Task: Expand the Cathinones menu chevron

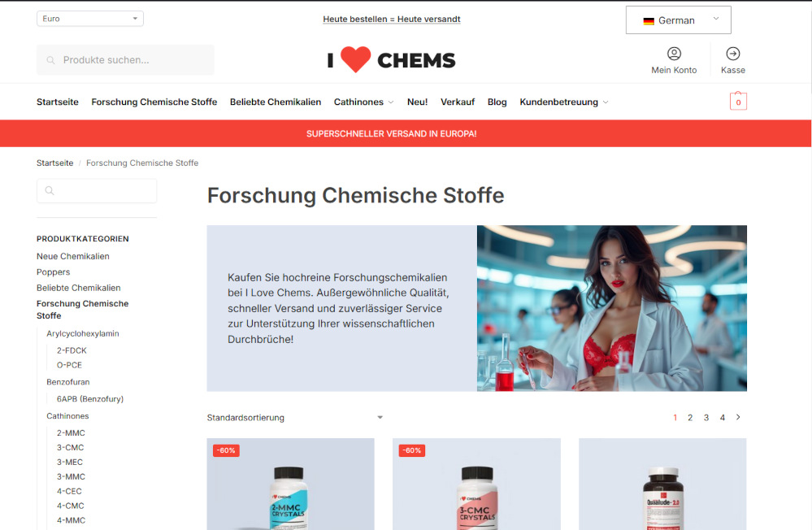Action: click(x=391, y=102)
